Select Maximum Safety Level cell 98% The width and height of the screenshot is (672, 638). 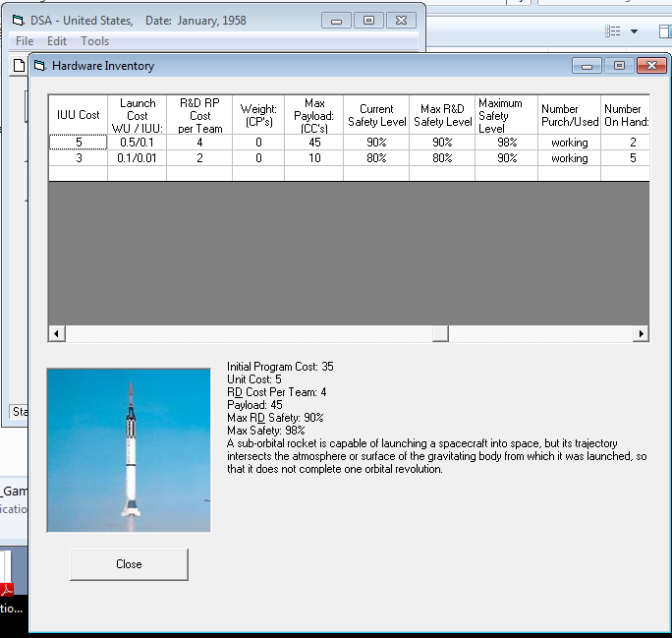click(x=507, y=143)
